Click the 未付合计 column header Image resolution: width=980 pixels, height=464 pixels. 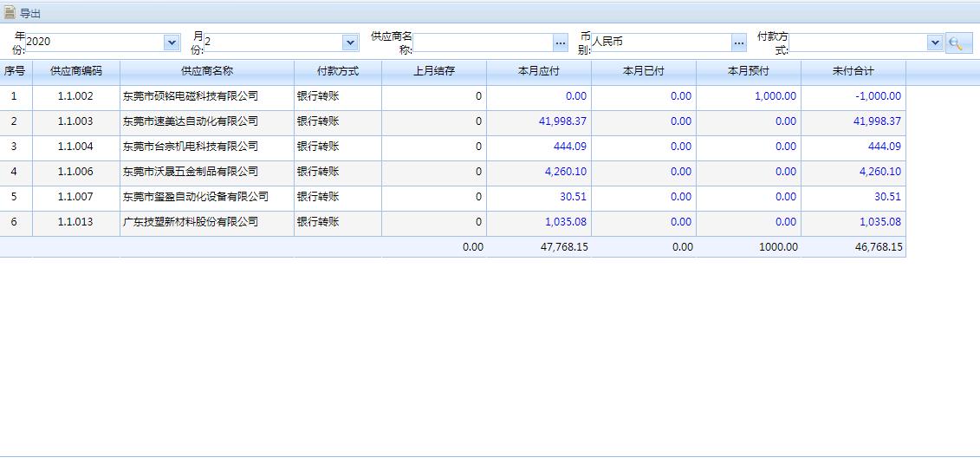pos(853,72)
